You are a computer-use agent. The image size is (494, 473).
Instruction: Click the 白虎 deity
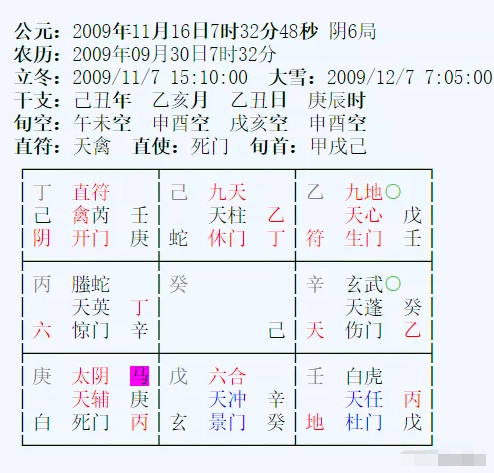364,376
